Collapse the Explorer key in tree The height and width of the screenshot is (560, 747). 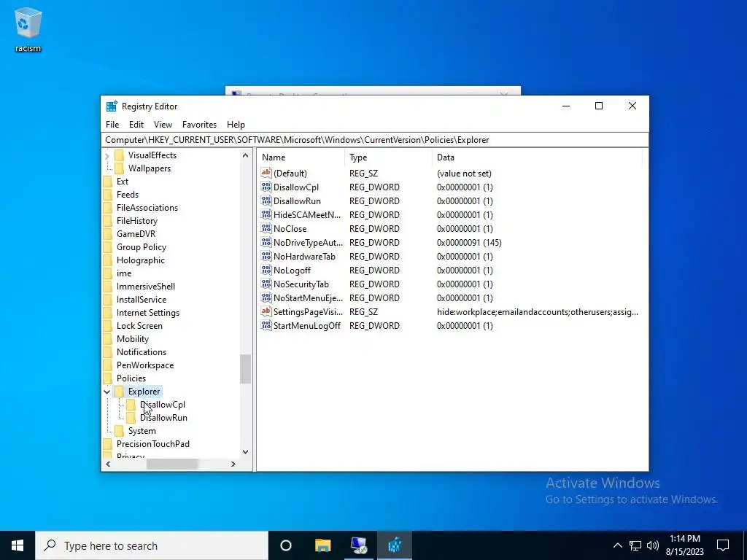107,392
